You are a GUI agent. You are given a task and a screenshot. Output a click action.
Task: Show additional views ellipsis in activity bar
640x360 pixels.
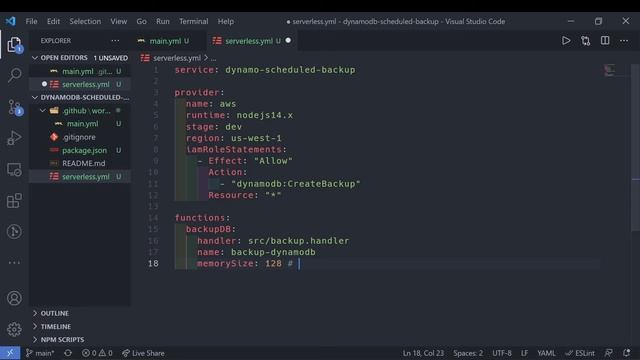click(x=14, y=262)
